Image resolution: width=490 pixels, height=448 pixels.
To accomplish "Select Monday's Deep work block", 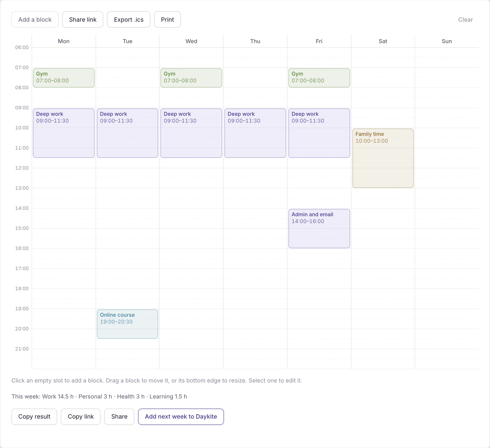I will (64, 133).
